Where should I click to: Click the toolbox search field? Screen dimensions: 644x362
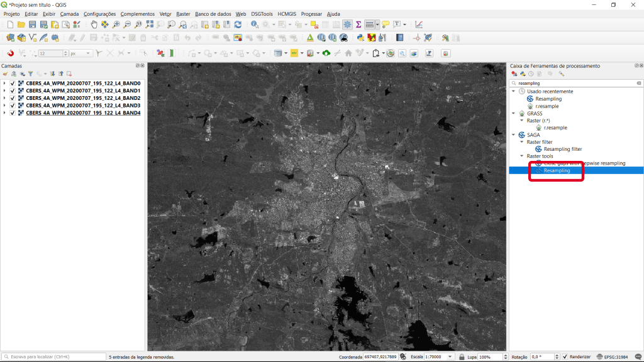(575, 83)
